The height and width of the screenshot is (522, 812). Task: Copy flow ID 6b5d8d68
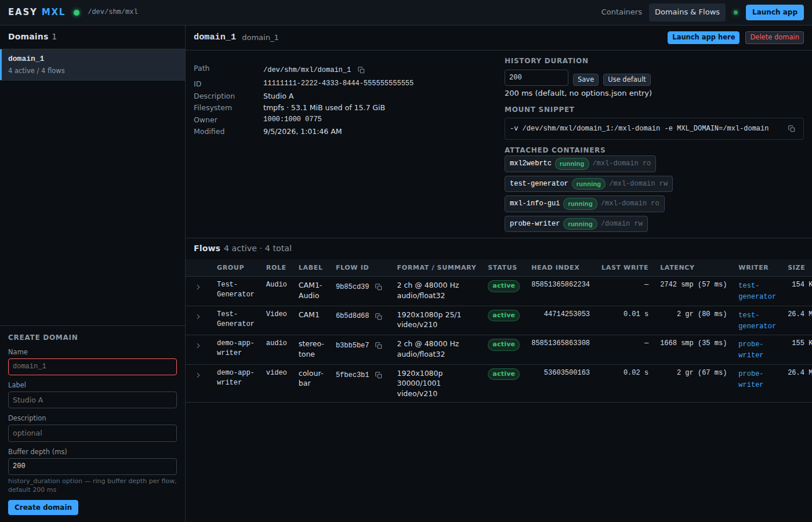(x=378, y=316)
